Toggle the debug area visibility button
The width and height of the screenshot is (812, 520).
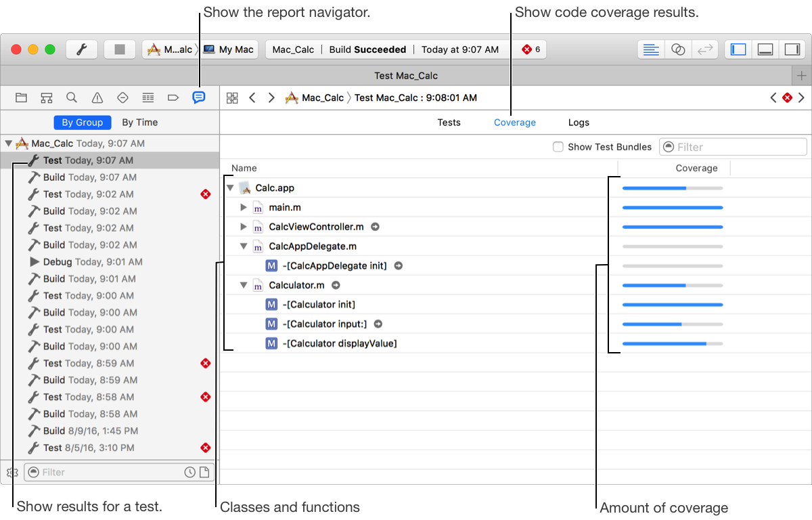click(765, 49)
